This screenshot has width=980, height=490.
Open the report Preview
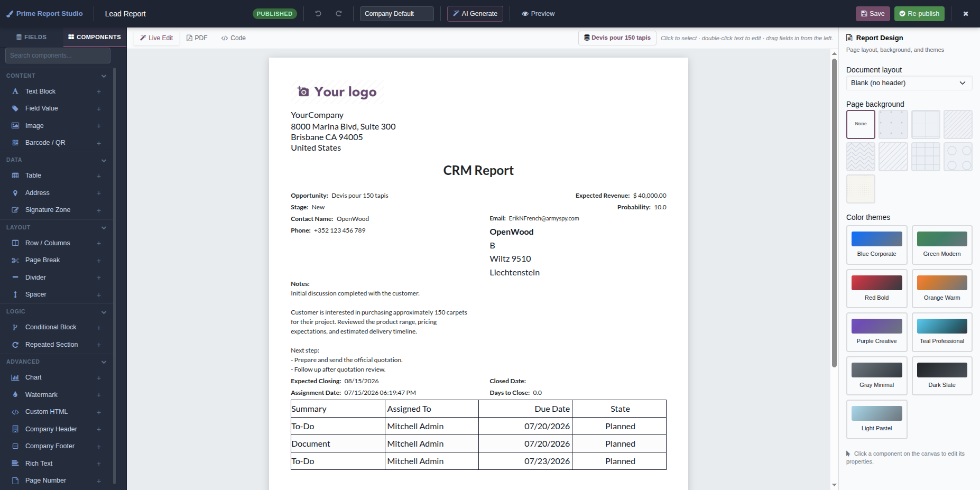538,14
